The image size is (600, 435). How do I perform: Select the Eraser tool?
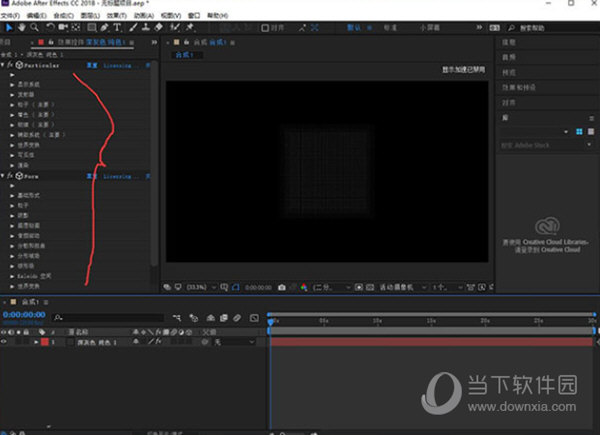[x=158, y=27]
